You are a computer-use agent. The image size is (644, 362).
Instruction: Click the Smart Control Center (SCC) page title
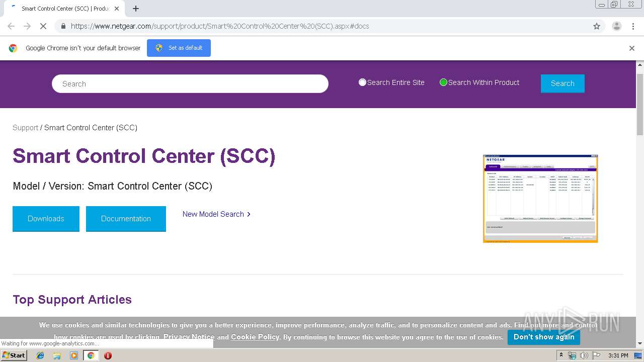tap(144, 156)
